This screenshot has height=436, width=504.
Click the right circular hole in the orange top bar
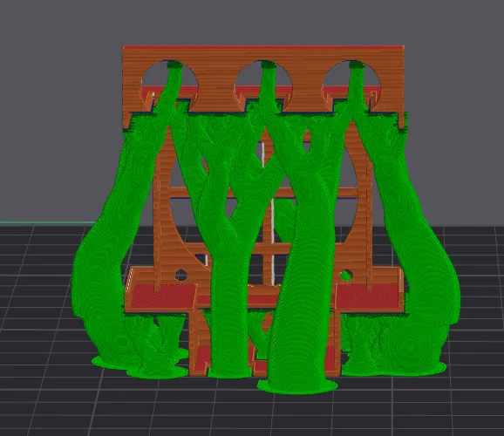click(336, 78)
